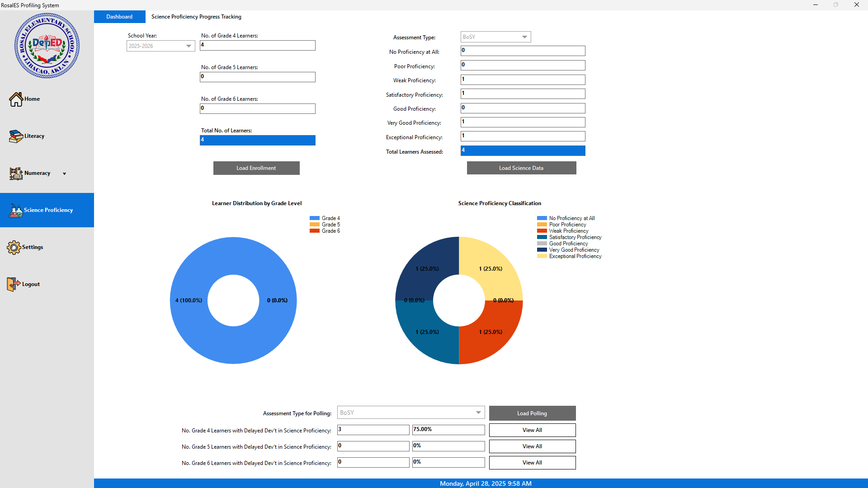
Task: Click the Load Polling button
Action: click(532, 413)
